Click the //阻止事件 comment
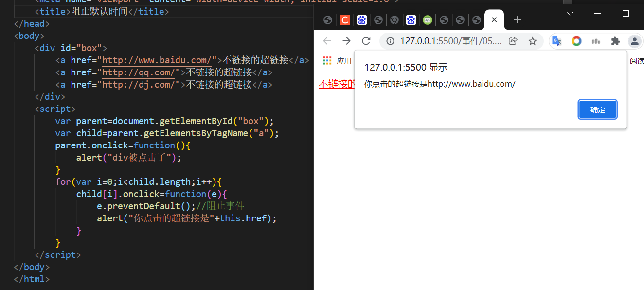The image size is (644, 290). (220, 206)
